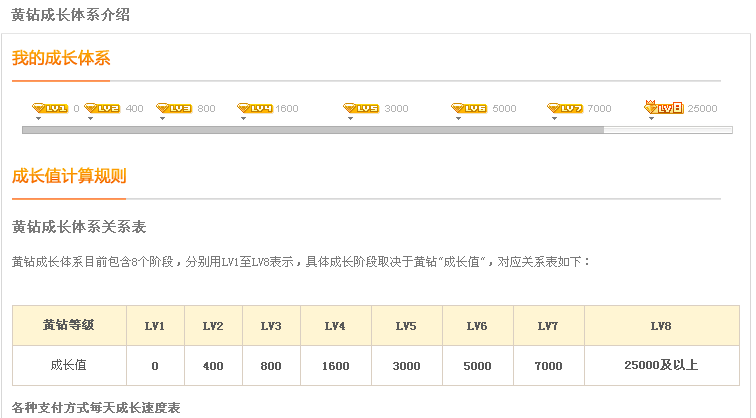The height and width of the screenshot is (418, 756).
Task: Click the small arrow marker under LV8
Action: 651,119
